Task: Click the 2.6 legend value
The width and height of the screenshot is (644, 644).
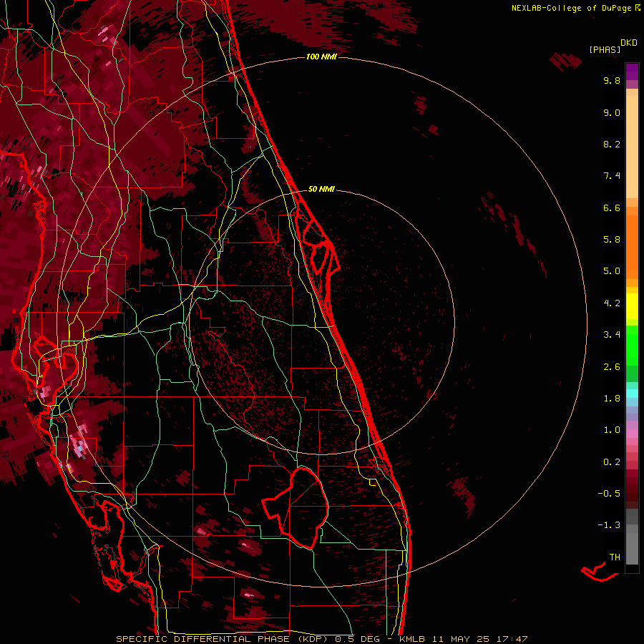Action: [x=612, y=367]
